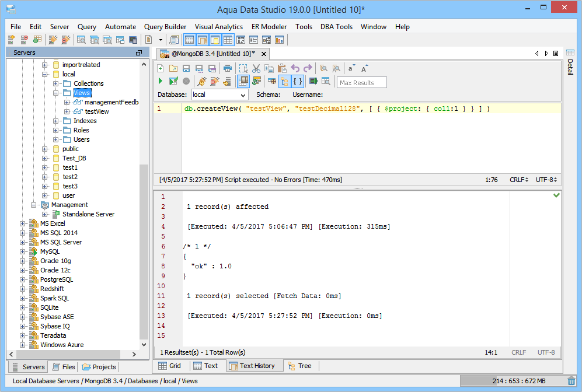The height and width of the screenshot is (392, 582).
Task: Toggle the tree results view button
Action: coord(284,82)
